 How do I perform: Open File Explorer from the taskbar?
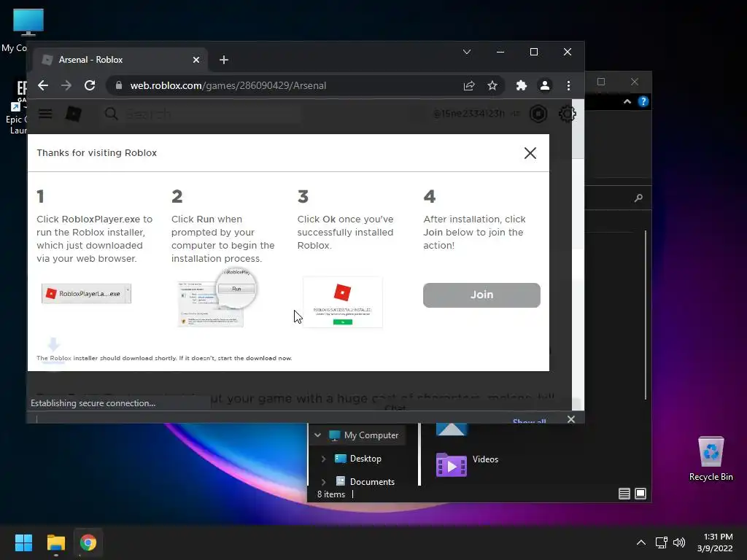click(x=56, y=542)
